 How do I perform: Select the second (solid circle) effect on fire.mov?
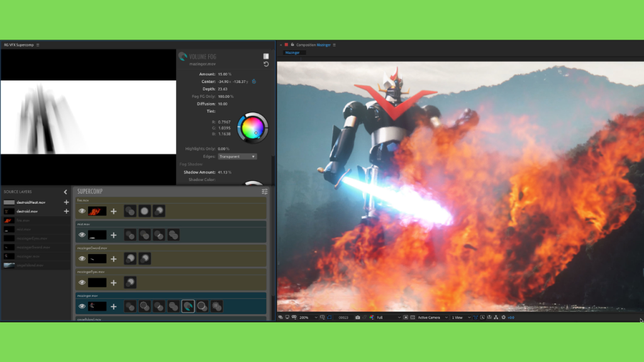pos(145,211)
